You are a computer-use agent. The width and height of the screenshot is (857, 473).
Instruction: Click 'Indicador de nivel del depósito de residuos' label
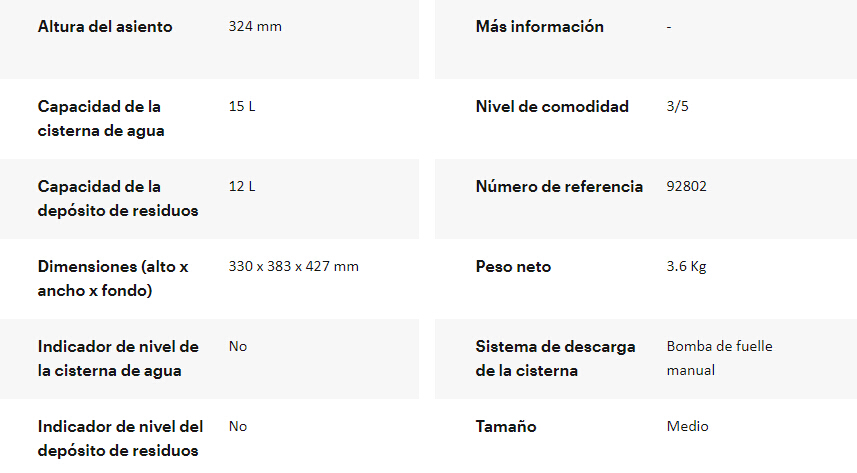point(120,438)
